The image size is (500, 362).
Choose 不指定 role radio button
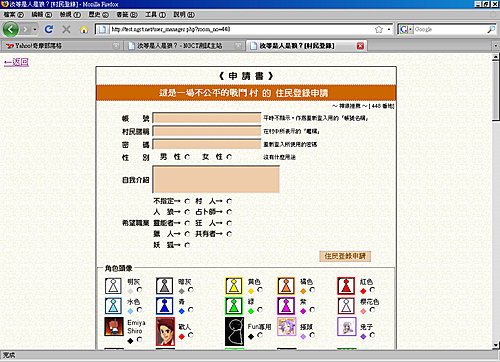tap(187, 201)
